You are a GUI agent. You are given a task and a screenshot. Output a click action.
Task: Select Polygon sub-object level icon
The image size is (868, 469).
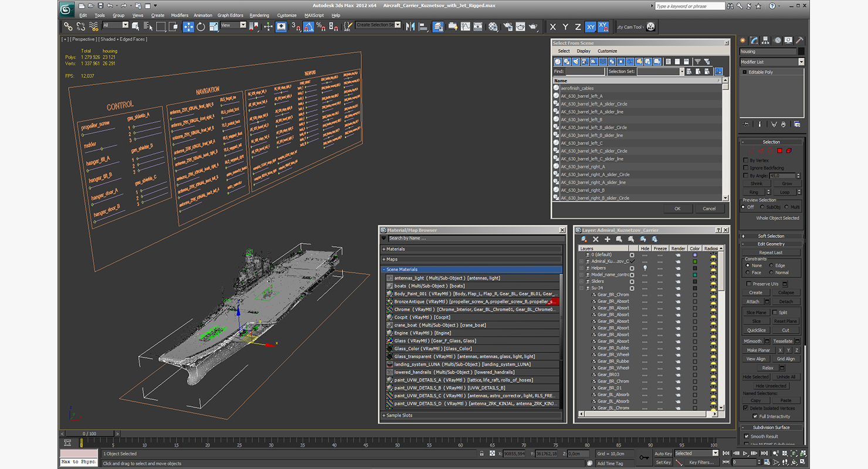pos(780,150)
